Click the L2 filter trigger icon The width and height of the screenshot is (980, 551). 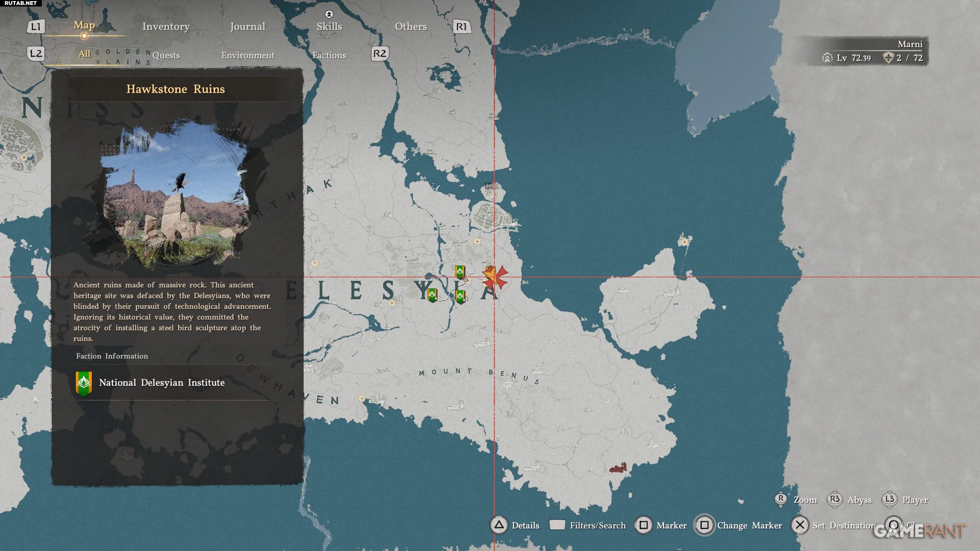(36, 53)
